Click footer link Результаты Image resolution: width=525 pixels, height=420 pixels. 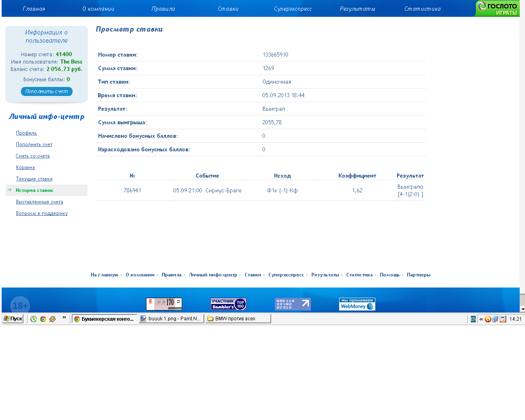[325, 275]
